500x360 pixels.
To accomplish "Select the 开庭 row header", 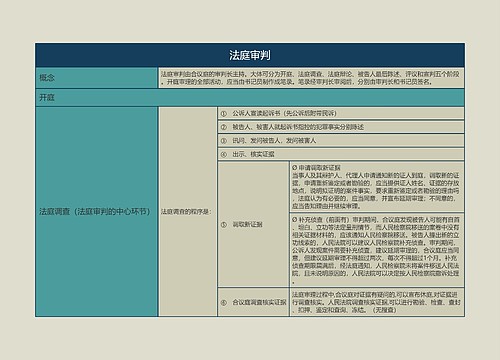I will click(x=250, y=98).
